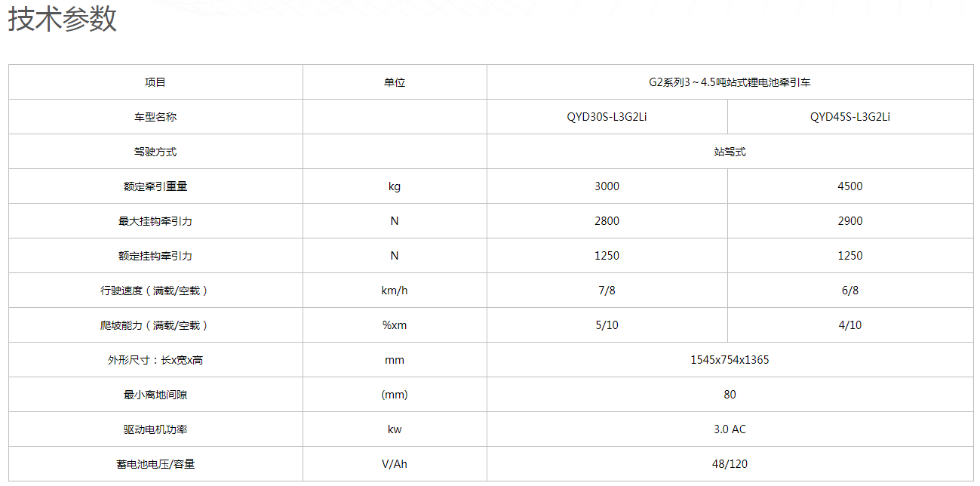Click the km/h unit cell

tap(395, 291)
